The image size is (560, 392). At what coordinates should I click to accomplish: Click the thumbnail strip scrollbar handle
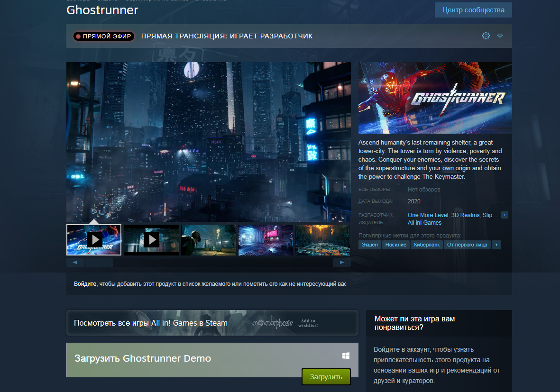pos(99,263)
